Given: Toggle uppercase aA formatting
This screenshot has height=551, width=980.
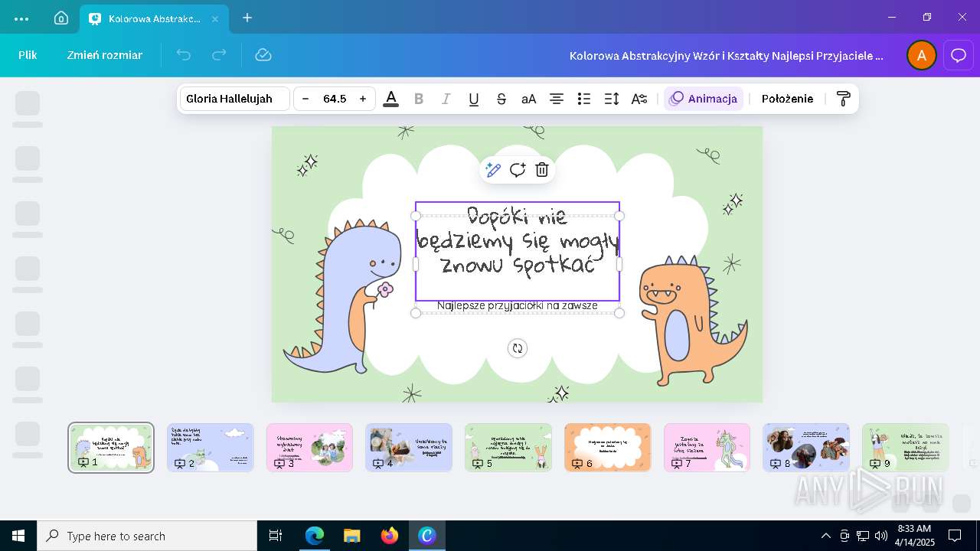Looking at the screenshot, I should [x=529, y=99].
